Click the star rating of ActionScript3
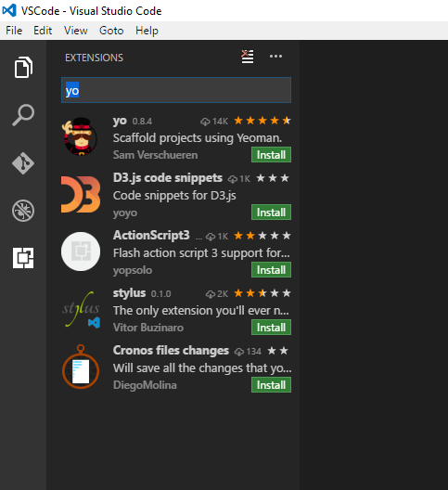The image size is (448, 490). (262, 236)
